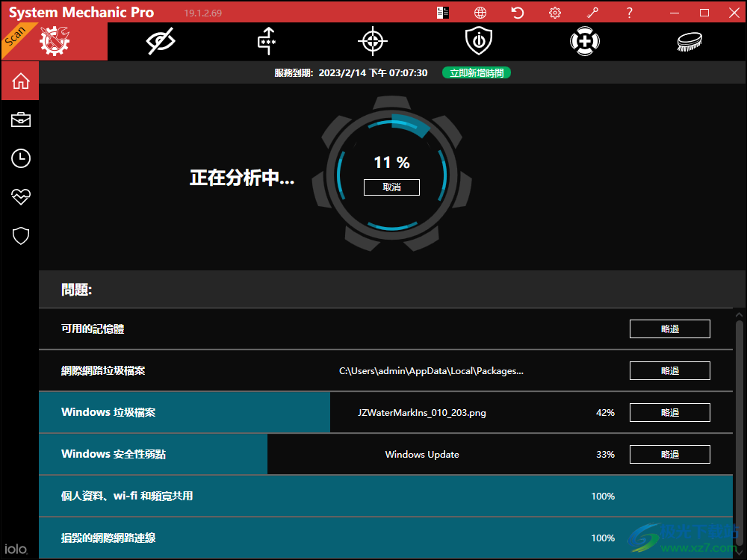The image size is (747, 560).
Task: Open the clock history sidebar icon
Action: [x=20, y=158]
